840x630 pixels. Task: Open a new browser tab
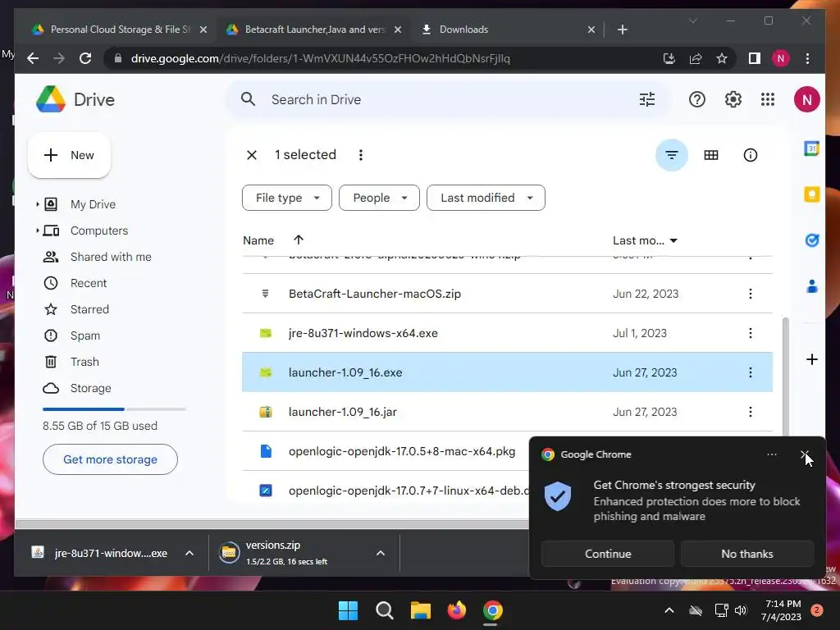(x=622, y=30)
